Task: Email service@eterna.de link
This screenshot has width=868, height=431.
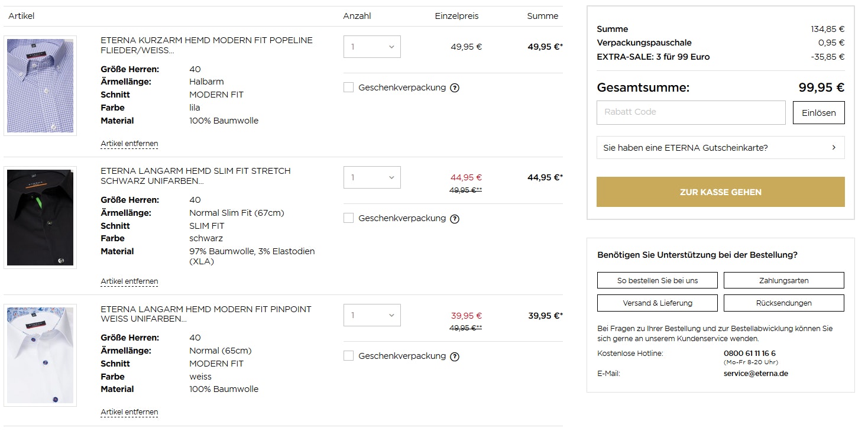Action: coord(756,374)
